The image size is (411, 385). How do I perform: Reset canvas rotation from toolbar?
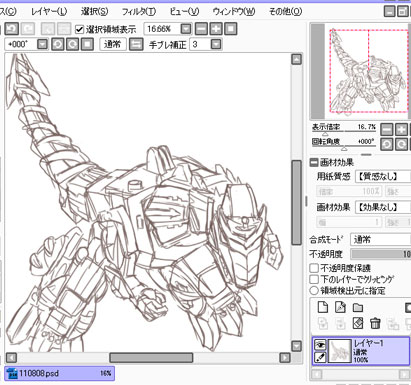click(87, 44)
